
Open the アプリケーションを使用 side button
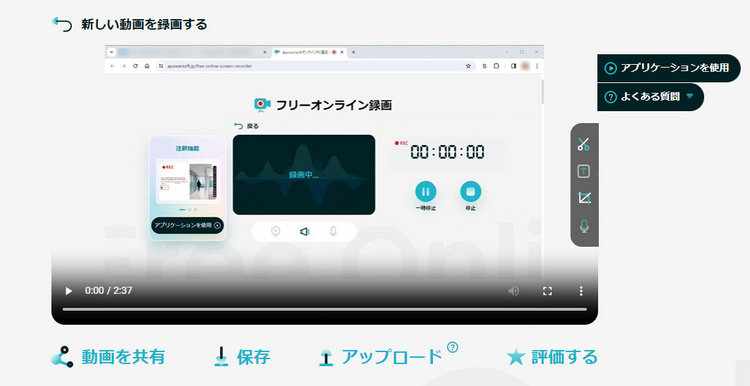pyautogui.click(x=668, y=68)
